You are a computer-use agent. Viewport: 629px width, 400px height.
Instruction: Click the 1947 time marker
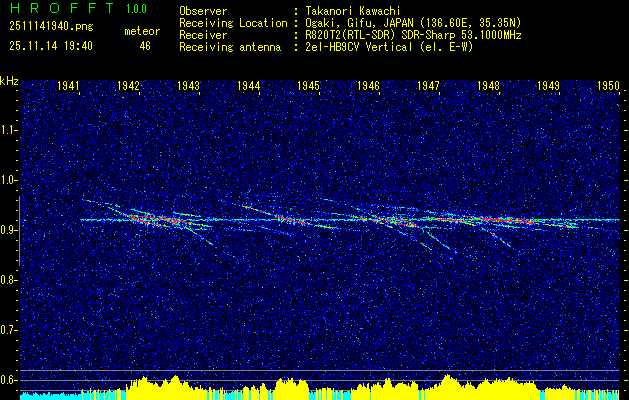(428, 85)
